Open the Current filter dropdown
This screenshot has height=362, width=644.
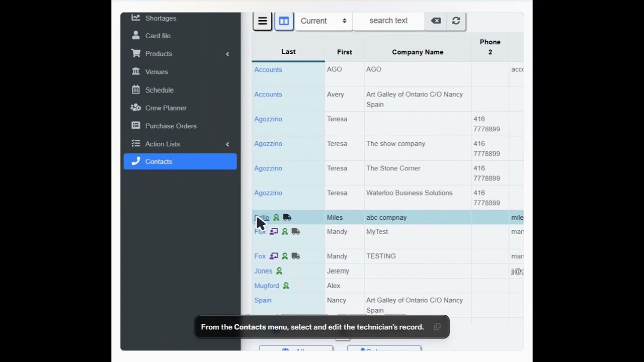324,21
